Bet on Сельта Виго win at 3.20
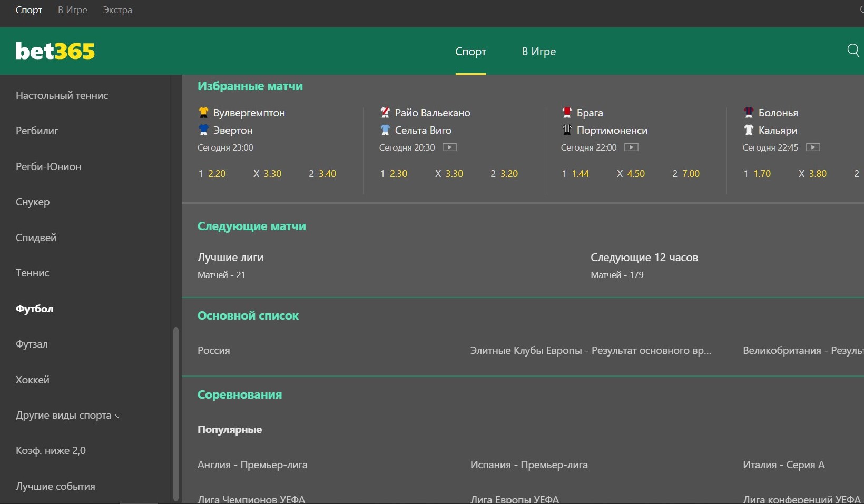 tap(504, 174)
